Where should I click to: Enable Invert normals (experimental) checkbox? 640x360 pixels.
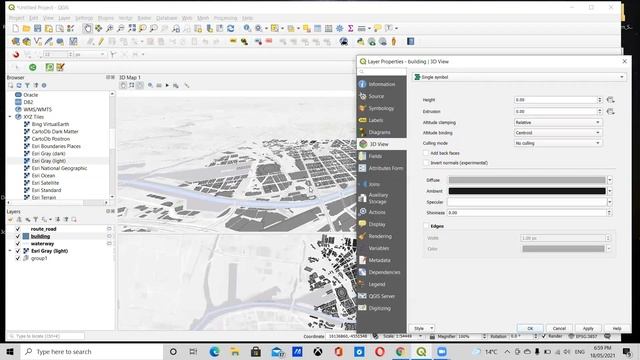tap(426, 163)
